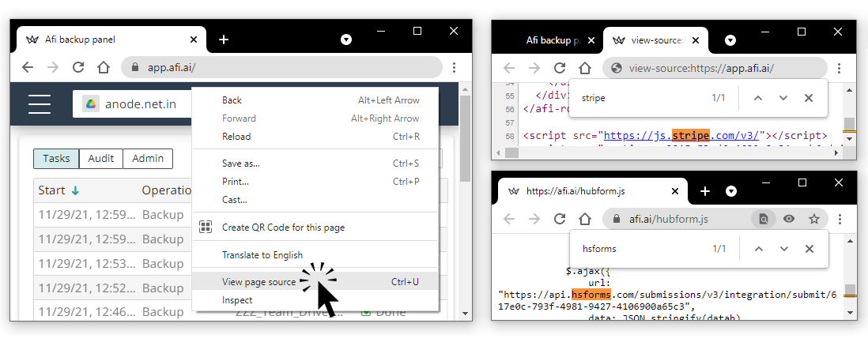Switch to Afi backup tab in view-source window
The height and width of the screenshot is (346, 868).
(553, 40)
